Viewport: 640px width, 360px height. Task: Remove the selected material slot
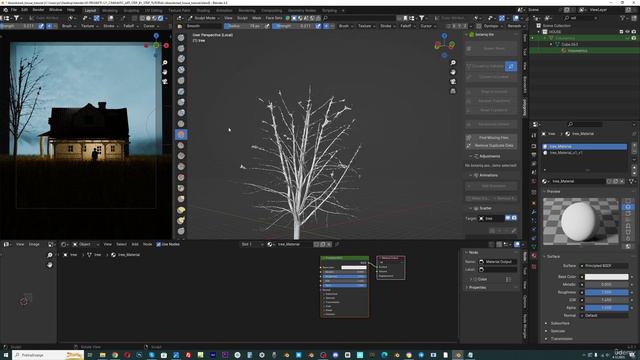click(634, 152)
